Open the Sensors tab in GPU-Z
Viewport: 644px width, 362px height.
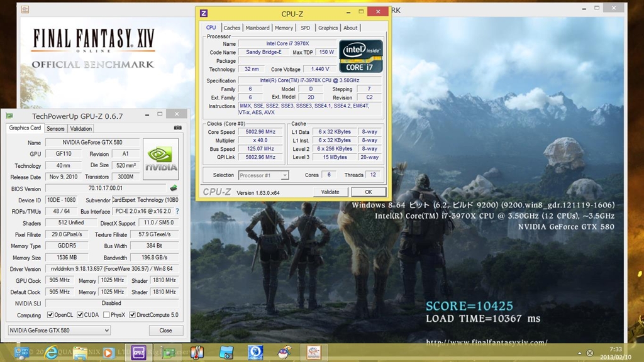(55, 128)
